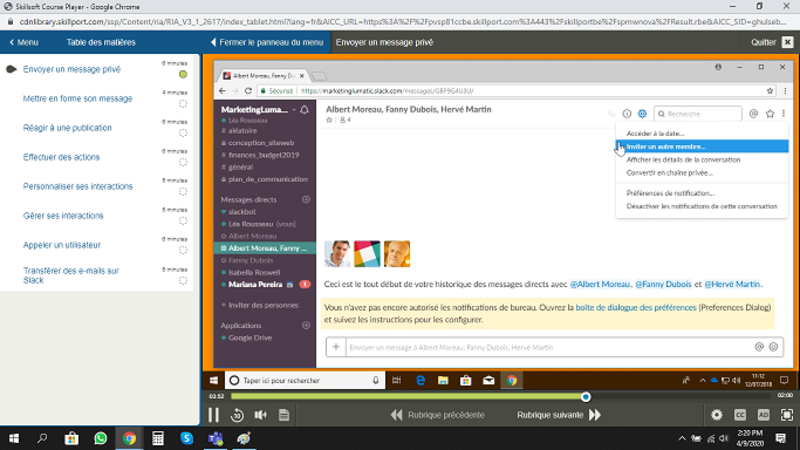Screen dimensions: 800x450
Task: Click Slack Recherche search field
Action: pos(698,114)
